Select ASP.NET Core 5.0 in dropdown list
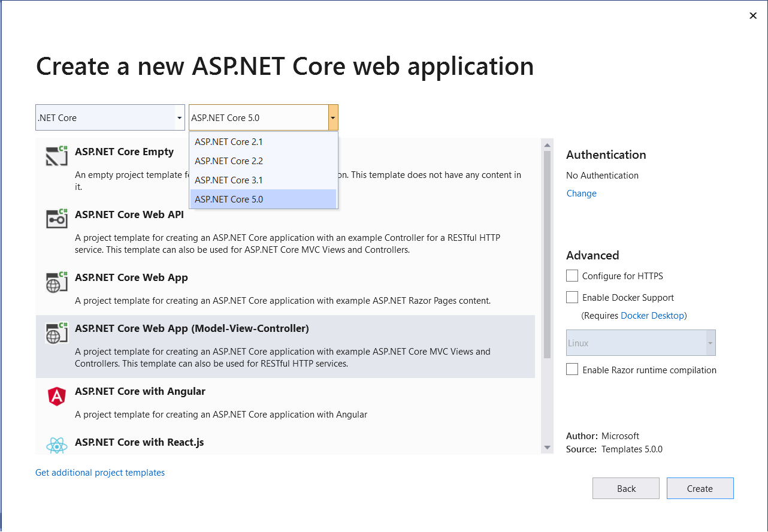Image resolution: width=768 pixels, height=532 pixels. tap(264, 199)
